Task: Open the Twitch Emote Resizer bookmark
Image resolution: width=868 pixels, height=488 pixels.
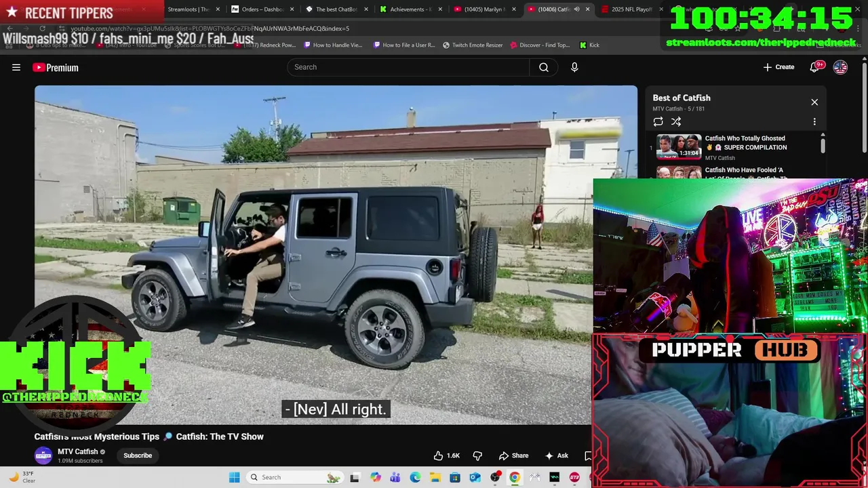Action: (x=473, y=45)
